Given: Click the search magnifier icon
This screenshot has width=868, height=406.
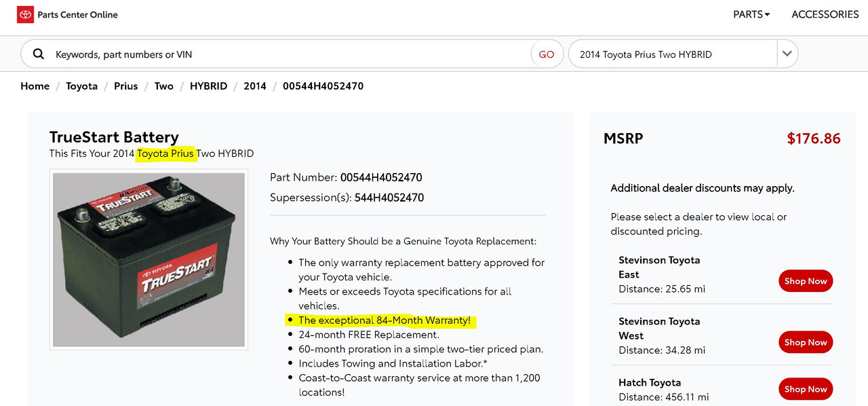Looking at the screenshot, I should point(39,54).
